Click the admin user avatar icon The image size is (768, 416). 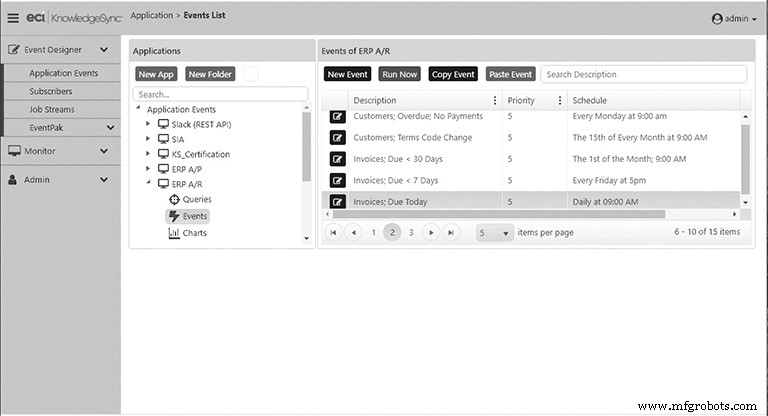[717, 19]
